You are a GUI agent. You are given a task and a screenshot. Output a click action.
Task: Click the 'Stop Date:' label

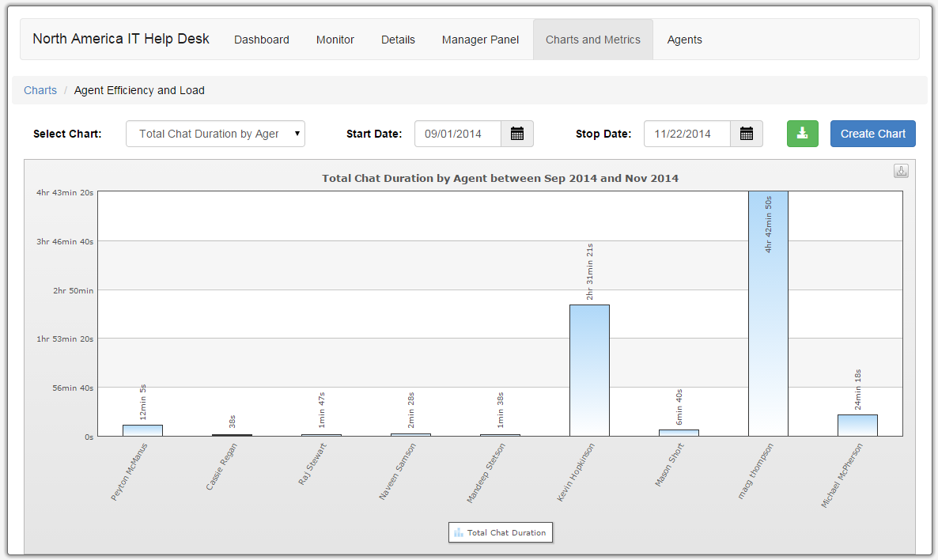click(x=603, y=134)
